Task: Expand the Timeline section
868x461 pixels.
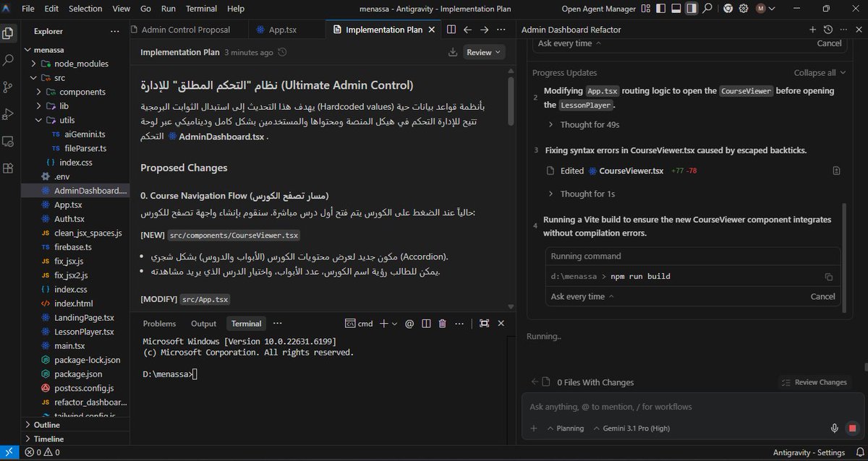Action: [49, 439]
